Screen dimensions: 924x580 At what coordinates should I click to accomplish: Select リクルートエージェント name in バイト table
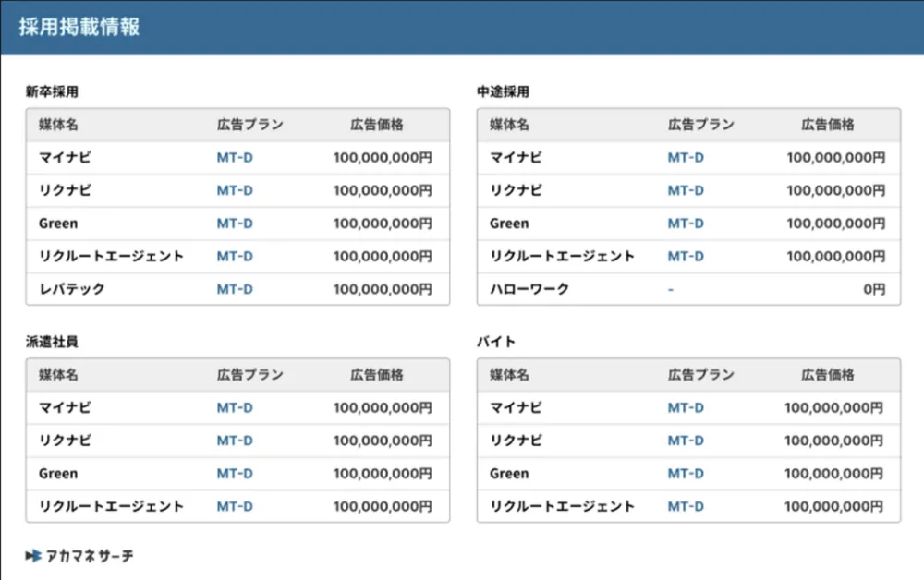562,506
